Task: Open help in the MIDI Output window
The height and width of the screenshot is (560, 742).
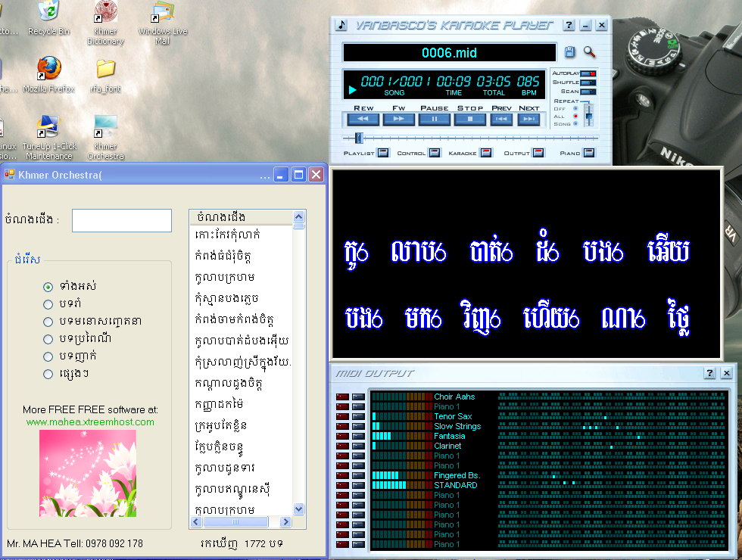Action: pos(709,373)
